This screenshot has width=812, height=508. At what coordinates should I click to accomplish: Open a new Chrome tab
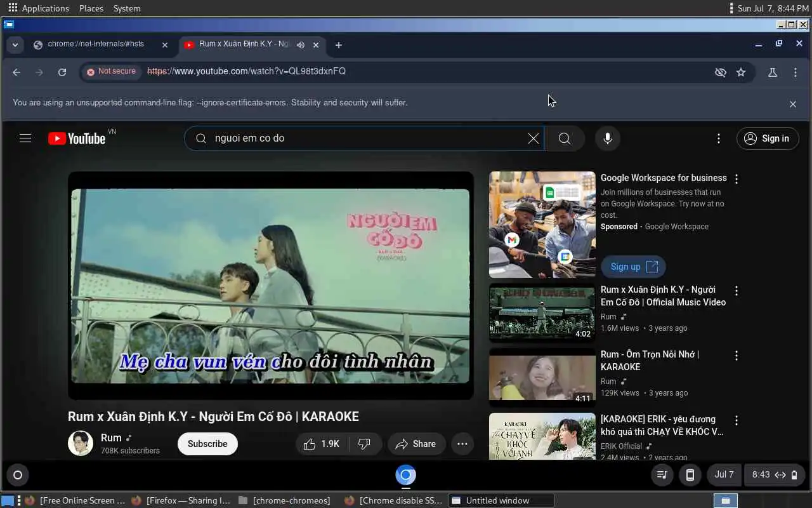pyautogui.click(x=339, y=45)
